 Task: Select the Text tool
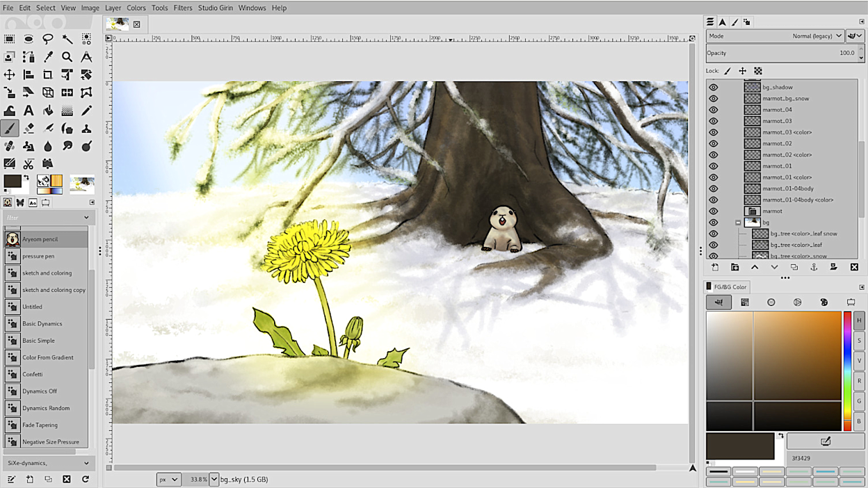(29, 111)
